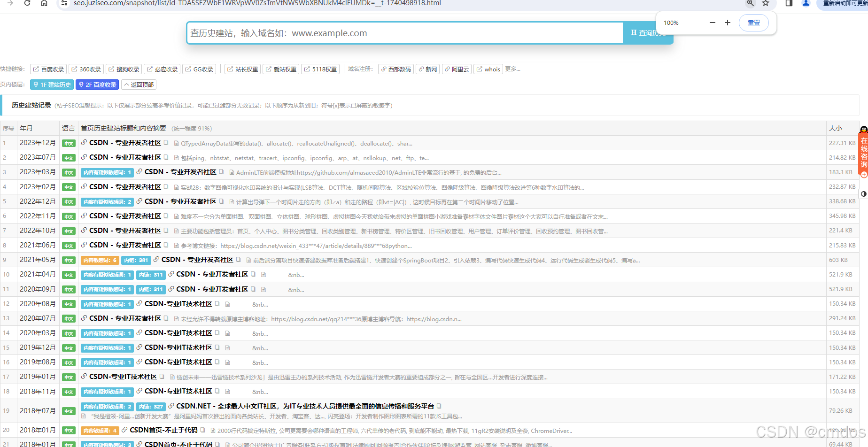
Task: Click the 内容有疑似敏感词: 1 tag in 2023年03月 row
Action: (x=108, y=172)
